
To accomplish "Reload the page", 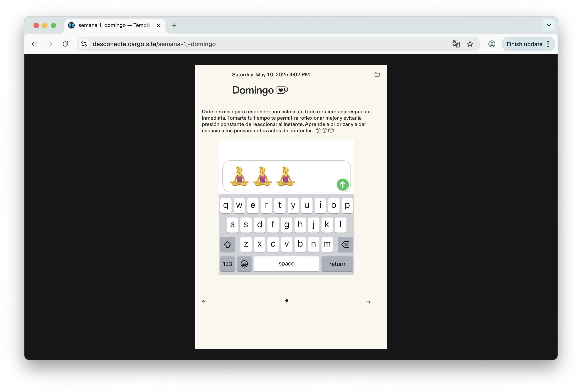I will click(65, 44).
